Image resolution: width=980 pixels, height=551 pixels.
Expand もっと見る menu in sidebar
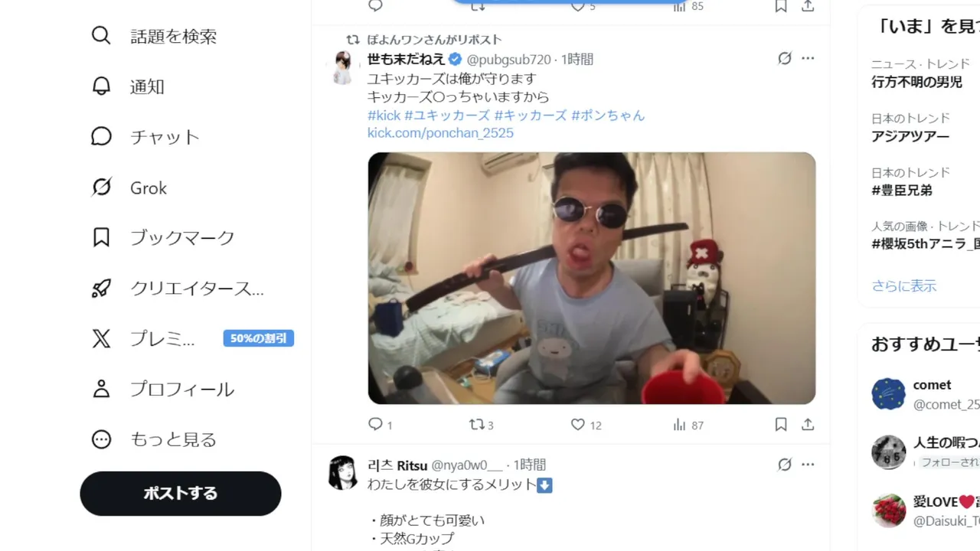click(x=153, y=440)
